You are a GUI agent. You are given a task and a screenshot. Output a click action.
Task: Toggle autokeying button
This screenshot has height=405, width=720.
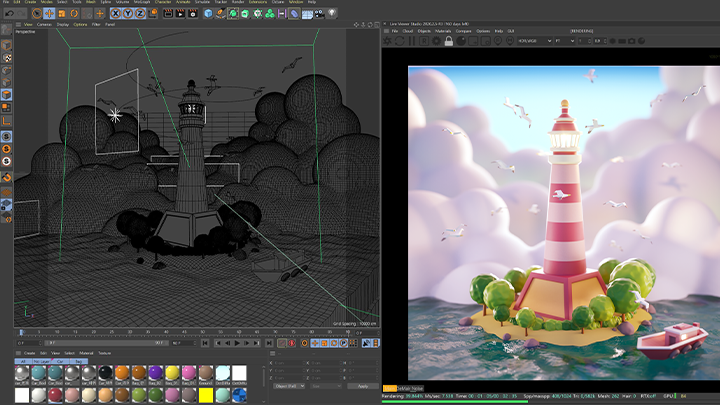click(292, 343)
